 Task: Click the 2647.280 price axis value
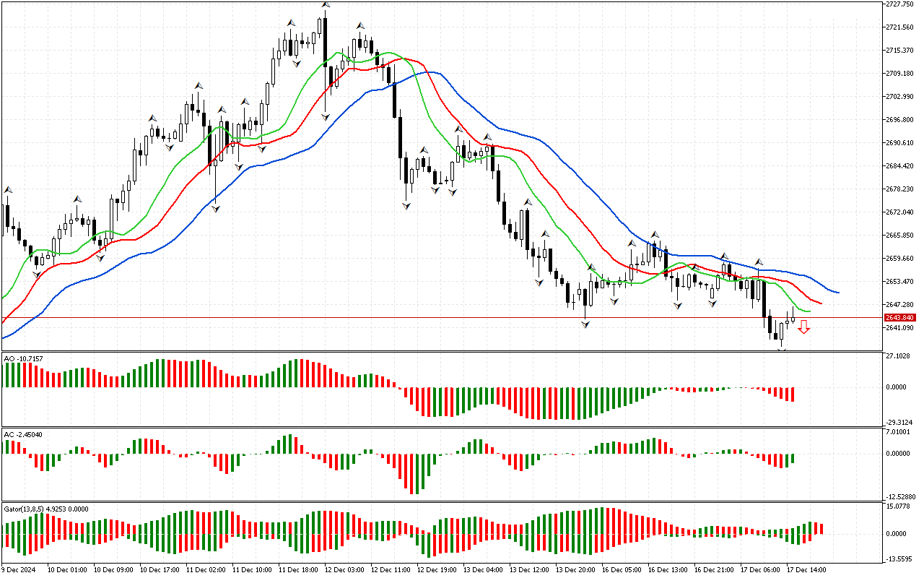pos(899,304)
